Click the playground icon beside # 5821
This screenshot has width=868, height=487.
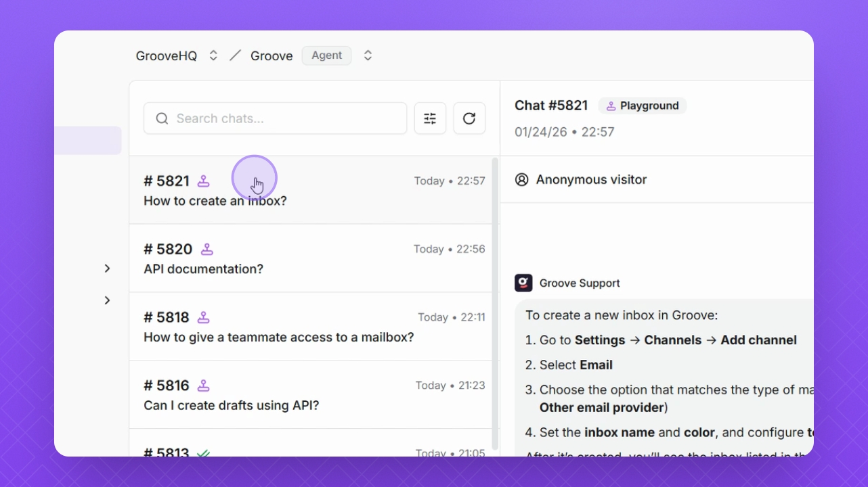pos(203,181)
